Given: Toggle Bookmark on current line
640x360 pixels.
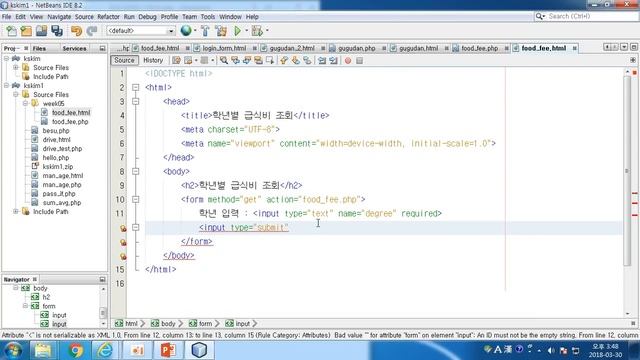Looking at the screenshot, I should [307, 60].
